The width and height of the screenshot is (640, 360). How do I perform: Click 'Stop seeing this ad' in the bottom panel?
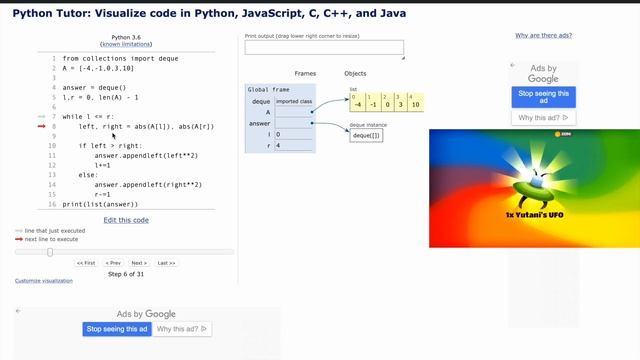[x=117, y=329]
